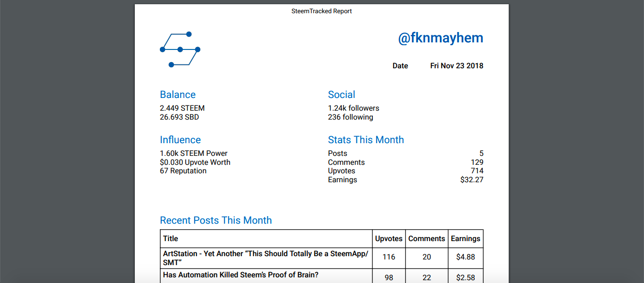The height and width of the screenshot is (283, 644).
Task: Select the $4.88 earnings cell
Action: 466,257
